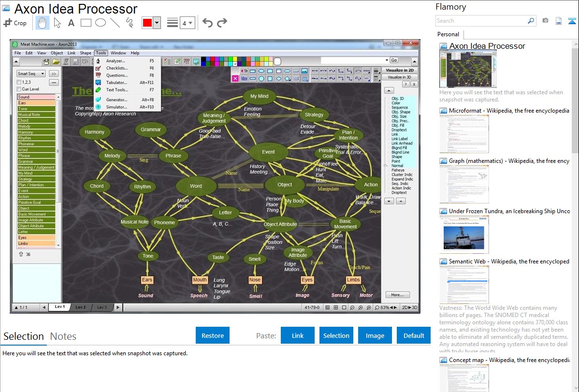579x392 pixels.
Task: Click the red question marks toolbar icon
Action: (x=187, y=61)
